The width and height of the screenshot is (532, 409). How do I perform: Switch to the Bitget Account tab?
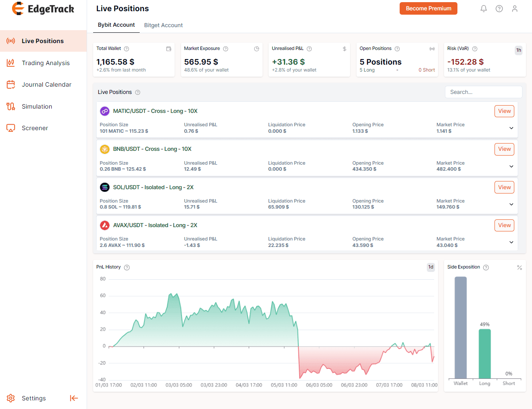[163, 25]
